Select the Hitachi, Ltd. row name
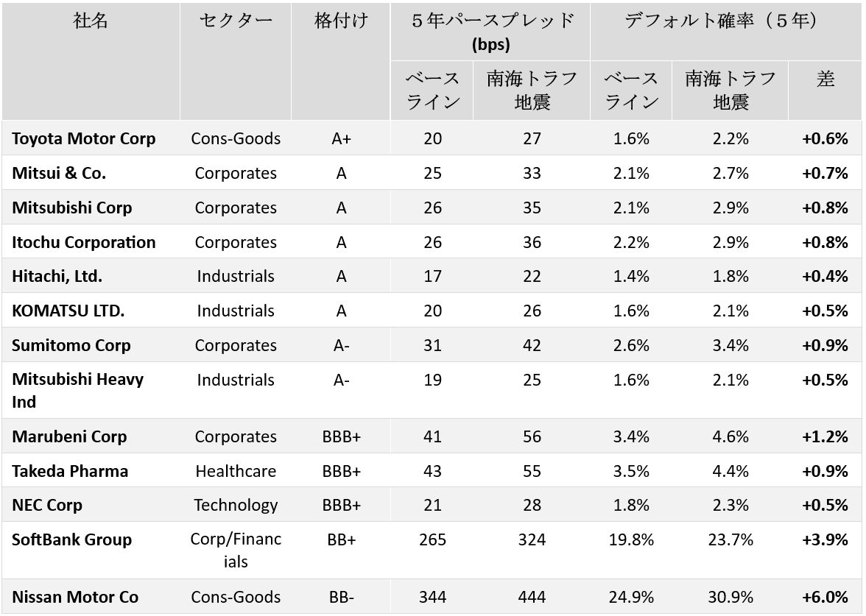Image resolution: width=866 pixels, height=616 pixels. (57, 276)
